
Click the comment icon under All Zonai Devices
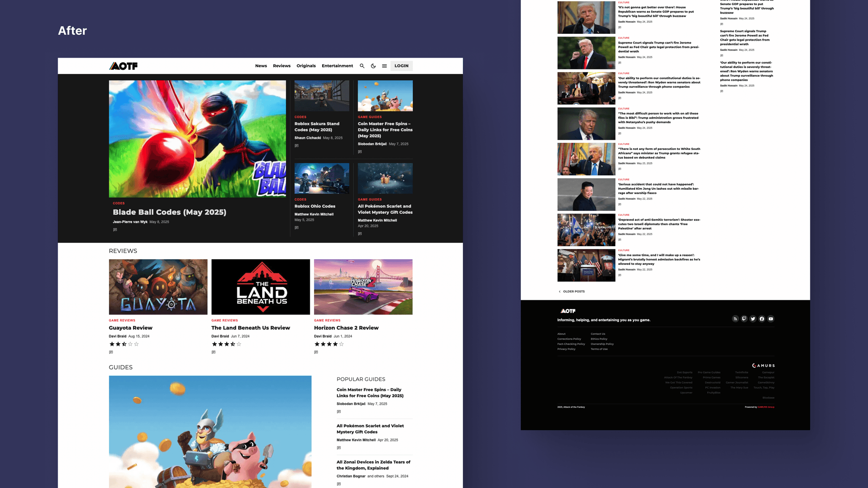pyautogui.click(x=339, y=484)
